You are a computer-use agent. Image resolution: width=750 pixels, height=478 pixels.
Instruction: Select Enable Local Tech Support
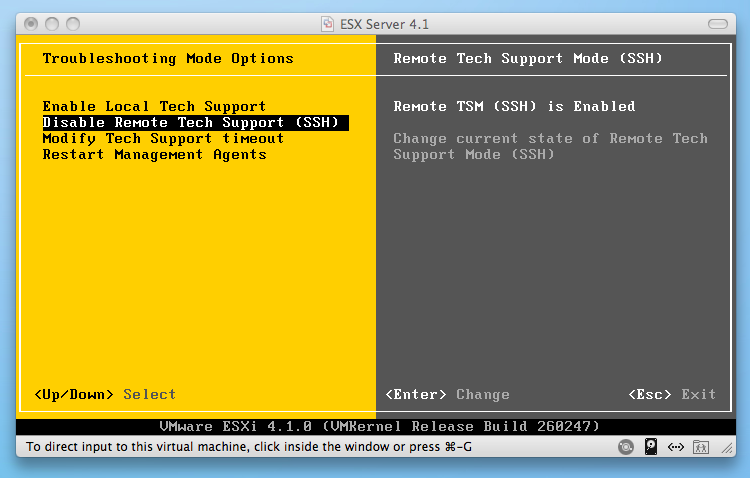point(154,106)
